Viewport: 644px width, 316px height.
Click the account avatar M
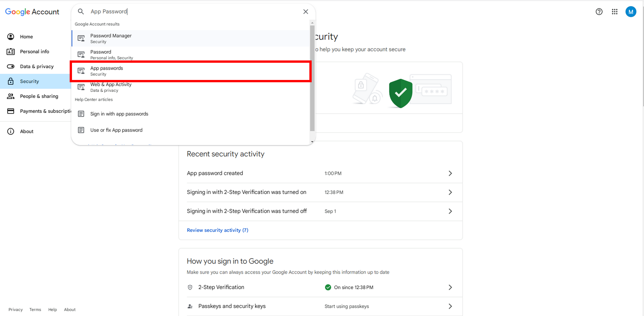[x=631, y=12]
